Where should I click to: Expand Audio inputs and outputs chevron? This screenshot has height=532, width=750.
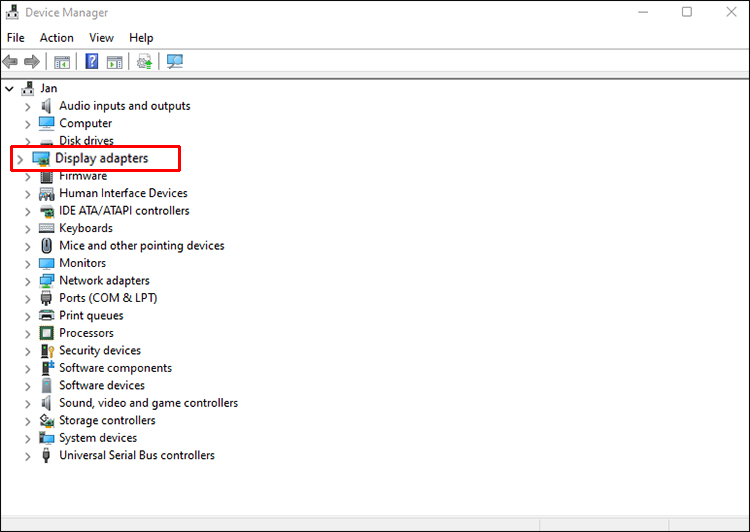point(28,107)
